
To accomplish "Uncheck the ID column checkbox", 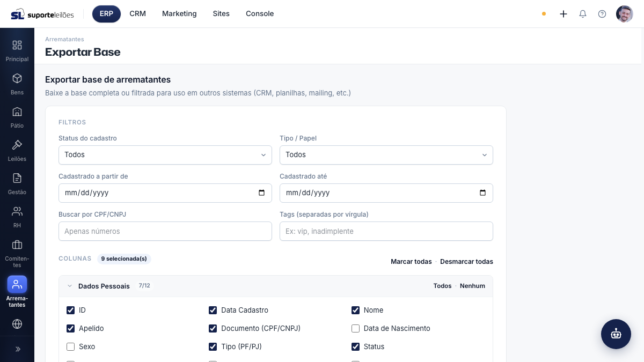I will pos(70,310).
